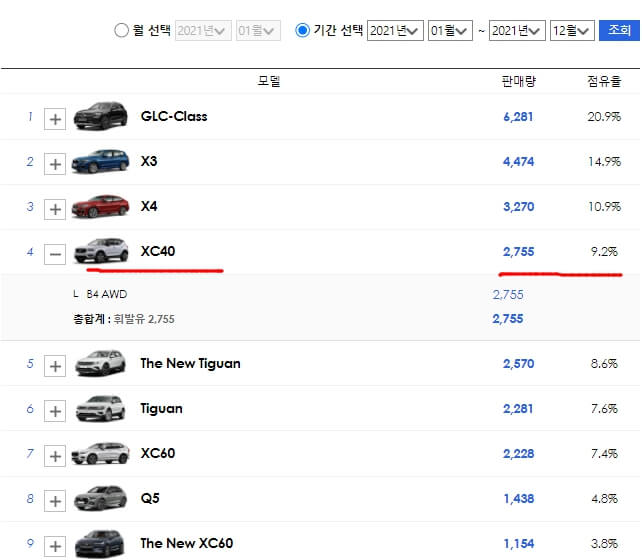The height and width of the screenshot is (560, 642).
Task: Click market share 9.2%
Action: (604, 251)
